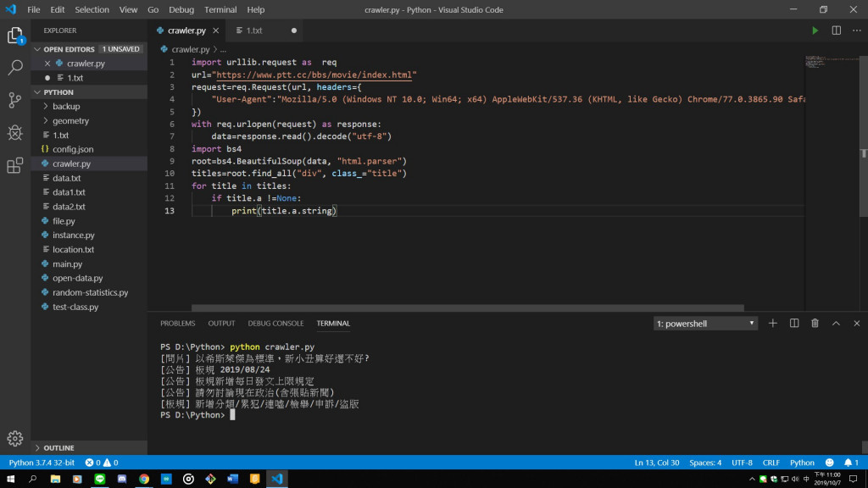Open the Windows Start menu
Viewport: 868px width, 488px height.
click(10, 479)
